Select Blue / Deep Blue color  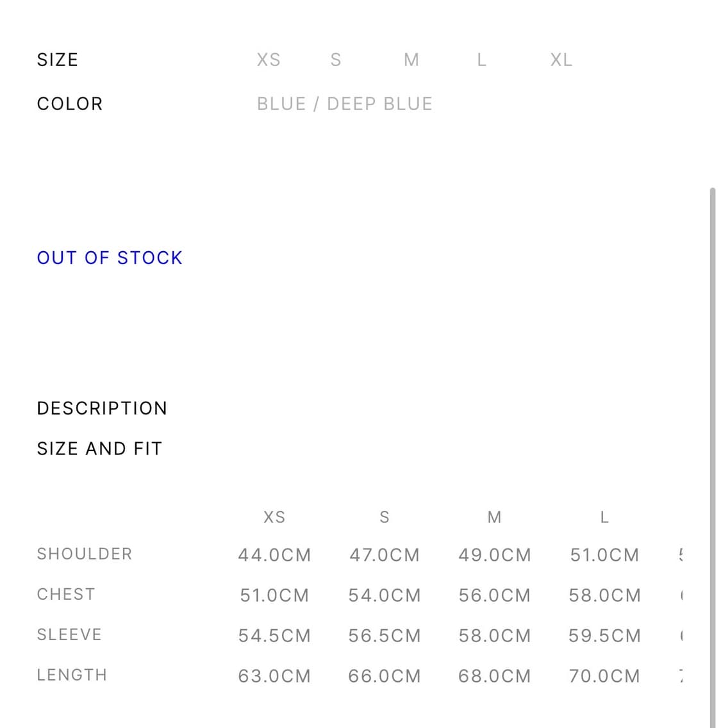pyautogui.click(x=344, y=104)
